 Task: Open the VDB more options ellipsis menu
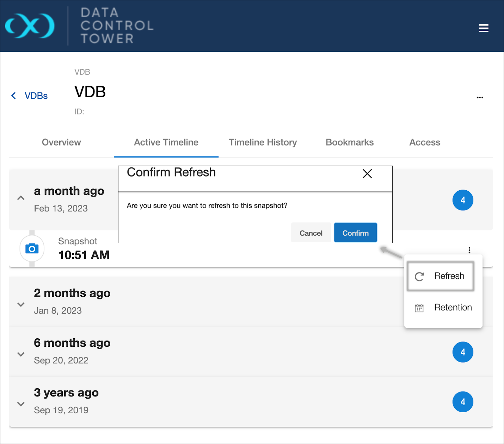tap(480, 97)
